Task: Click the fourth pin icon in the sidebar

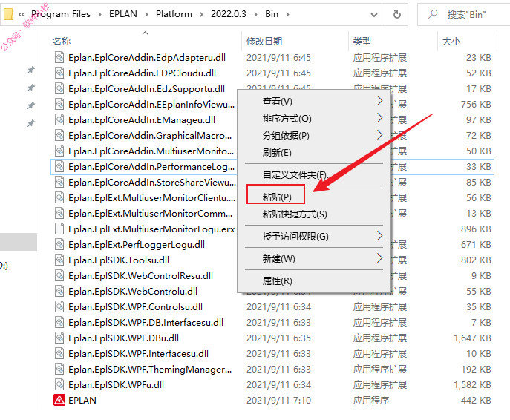Action: [31, 123]
